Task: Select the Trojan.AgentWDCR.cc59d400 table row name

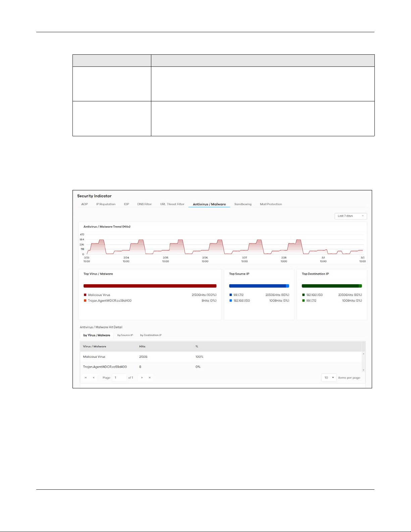Action: (105, 367)
